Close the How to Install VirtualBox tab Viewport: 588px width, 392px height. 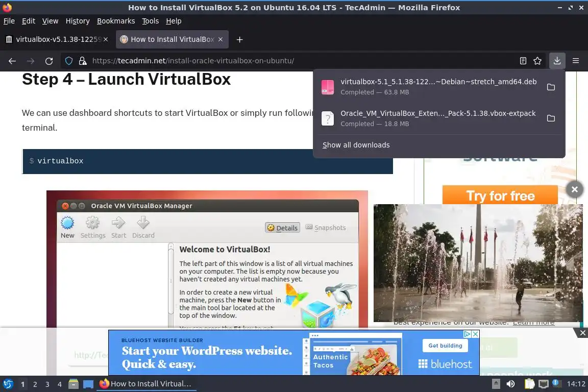(x=220, y=39)
